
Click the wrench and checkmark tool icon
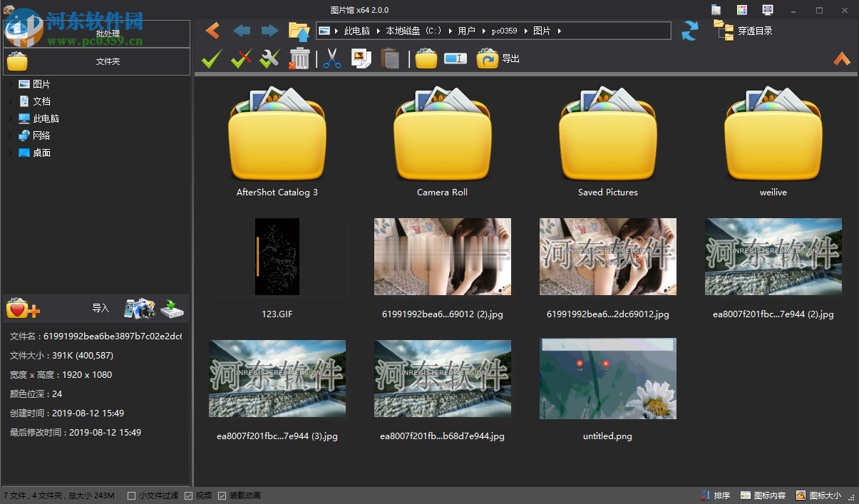pyautogui.click(x=269, y=58)
